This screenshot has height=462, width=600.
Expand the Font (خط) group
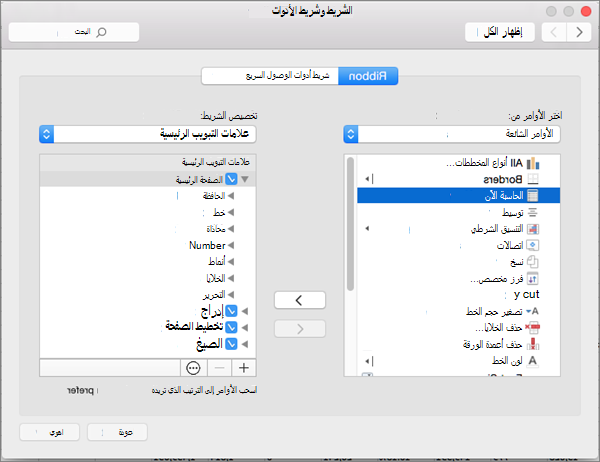230,212
